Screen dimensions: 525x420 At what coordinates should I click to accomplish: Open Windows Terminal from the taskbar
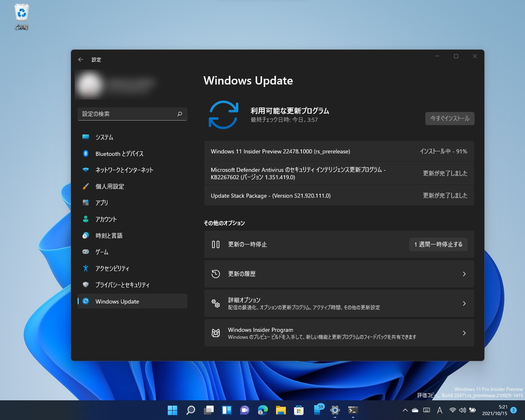coord(352,410)
